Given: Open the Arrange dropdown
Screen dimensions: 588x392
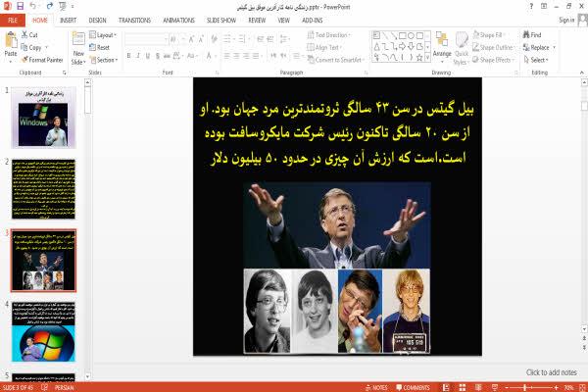Looking at the screenshot, I should pos(442,45).
